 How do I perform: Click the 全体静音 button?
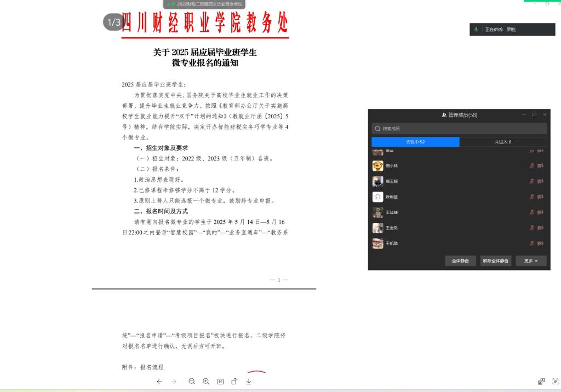coord(460,261)
